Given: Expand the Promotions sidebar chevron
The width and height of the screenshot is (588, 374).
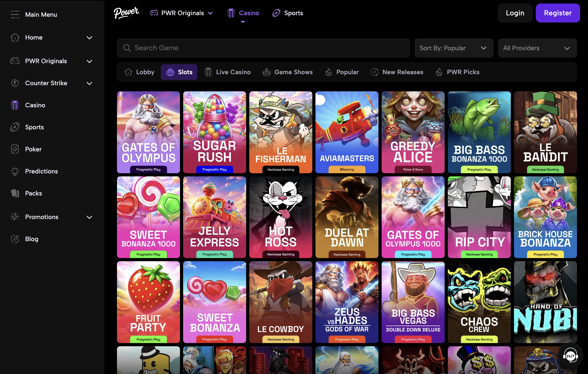Looking at the screenshot, I should [89, 217].
